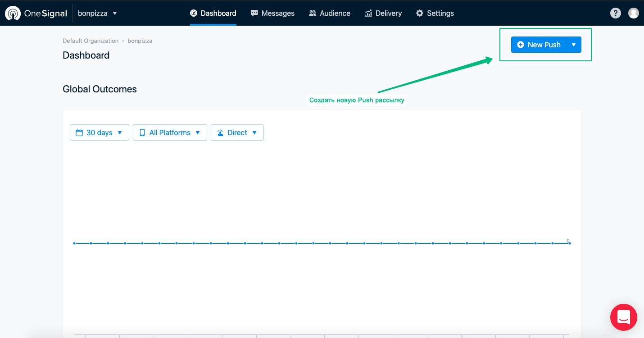
Task: Switch to the Messages tab
Action: 272,13
